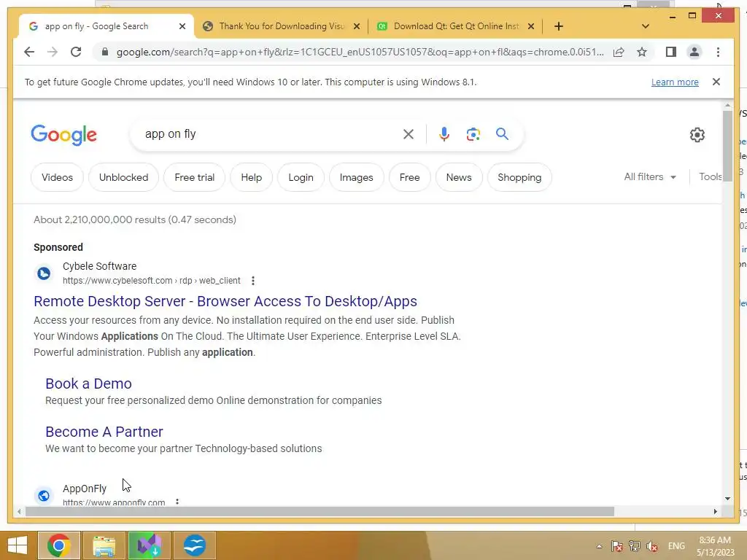Show hidden system tray icons
The height and width of the screenshot is (560, 747).
coord(599,546)
